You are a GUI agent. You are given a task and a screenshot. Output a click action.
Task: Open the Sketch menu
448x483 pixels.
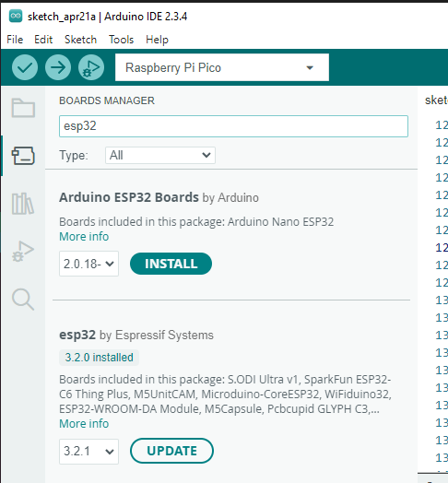[80, 40]
